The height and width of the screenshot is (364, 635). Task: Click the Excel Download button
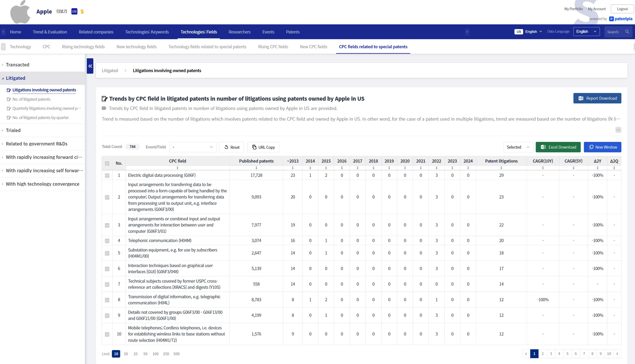558,147
